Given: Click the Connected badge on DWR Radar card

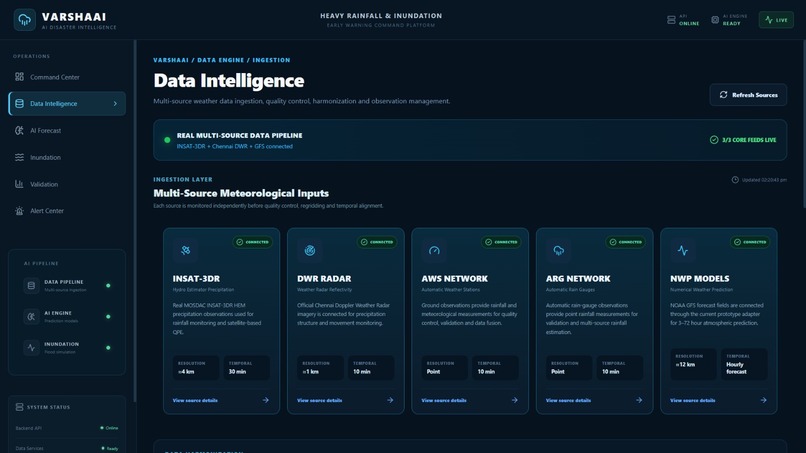Looking at the screenshot, I should point(377,242).
